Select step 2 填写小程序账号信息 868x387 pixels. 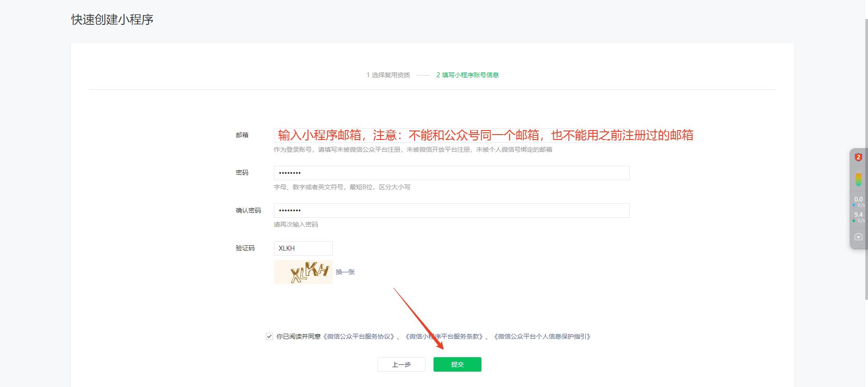pyautogui.click(x=467, y=75)
